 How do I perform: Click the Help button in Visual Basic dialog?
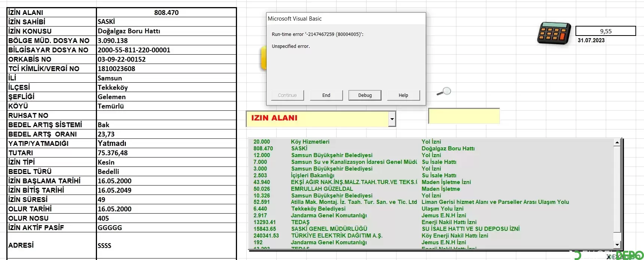[x=403, y=95]
